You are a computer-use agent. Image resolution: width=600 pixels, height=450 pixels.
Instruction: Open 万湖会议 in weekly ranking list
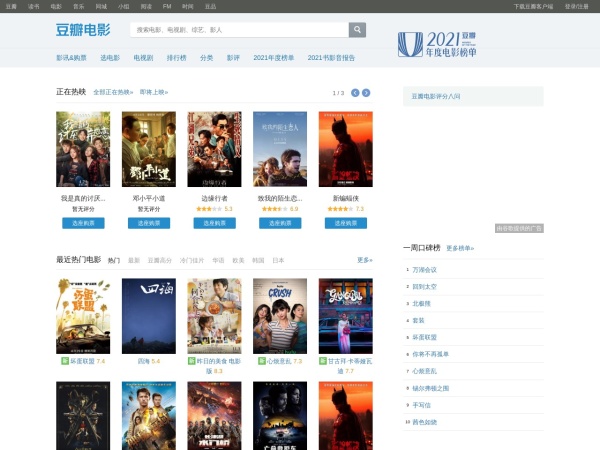click(425, 270)
